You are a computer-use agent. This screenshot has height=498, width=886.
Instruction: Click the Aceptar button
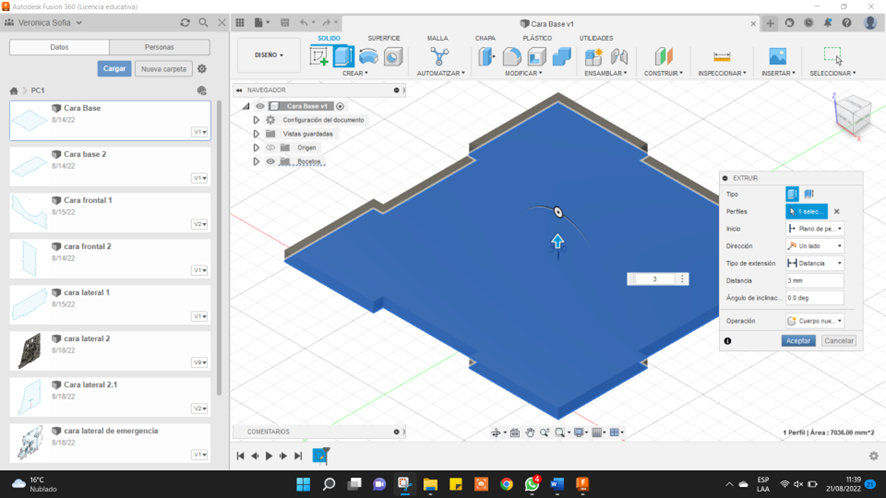pyautogui.click(x=798, y=341)
